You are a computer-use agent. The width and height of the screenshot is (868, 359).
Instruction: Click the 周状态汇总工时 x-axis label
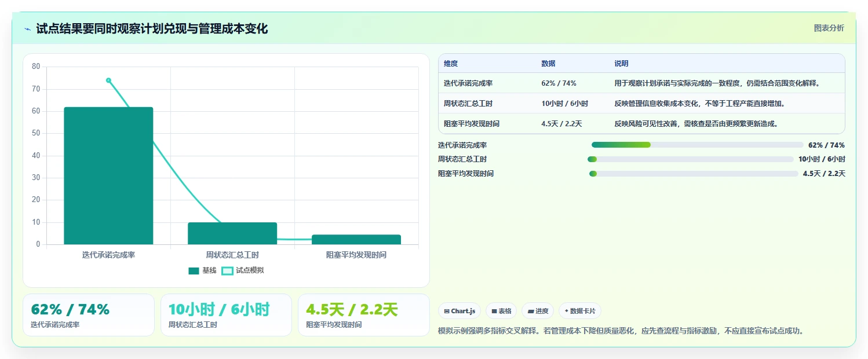coord(232,255)
